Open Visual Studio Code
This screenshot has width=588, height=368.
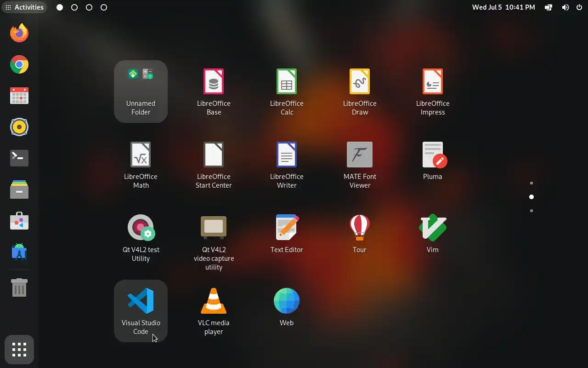pyautogui.click(x=141, y=310)
